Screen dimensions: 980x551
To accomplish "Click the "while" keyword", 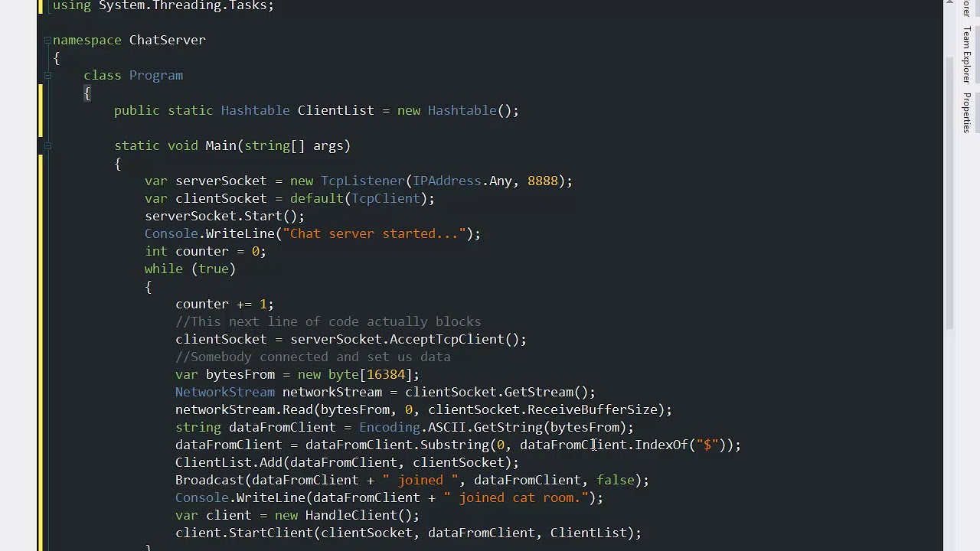I will (x=163, y=269).
